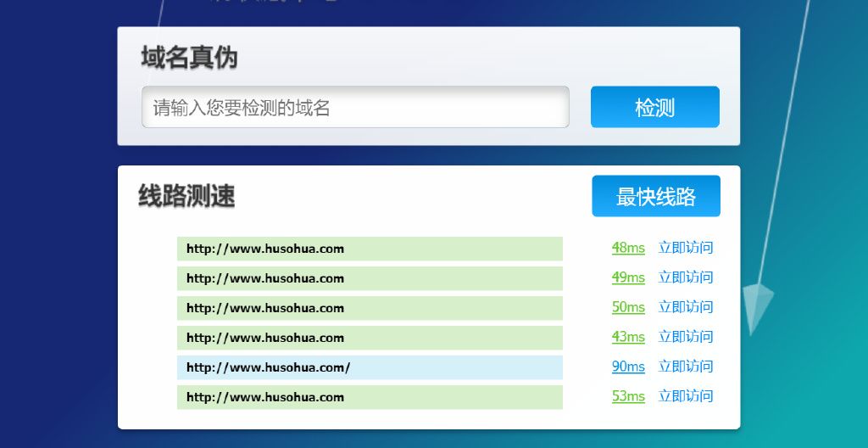
Task: Select the 49ms latency link
Action: tap(628, 277)
